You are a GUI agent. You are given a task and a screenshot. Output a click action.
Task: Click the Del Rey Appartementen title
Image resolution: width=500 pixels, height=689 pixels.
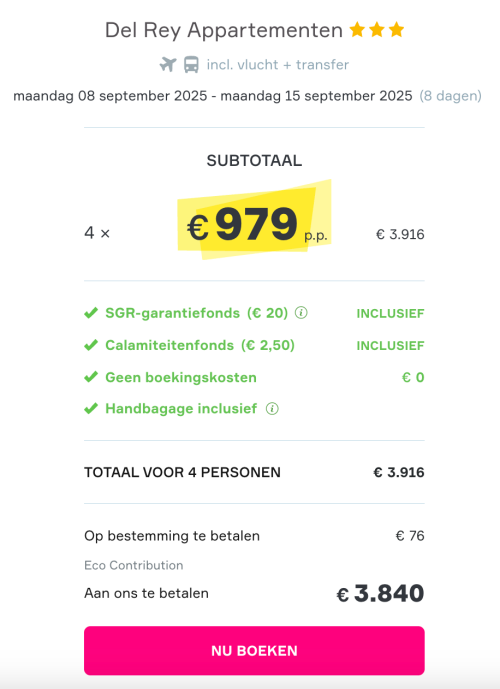(224, 31)
